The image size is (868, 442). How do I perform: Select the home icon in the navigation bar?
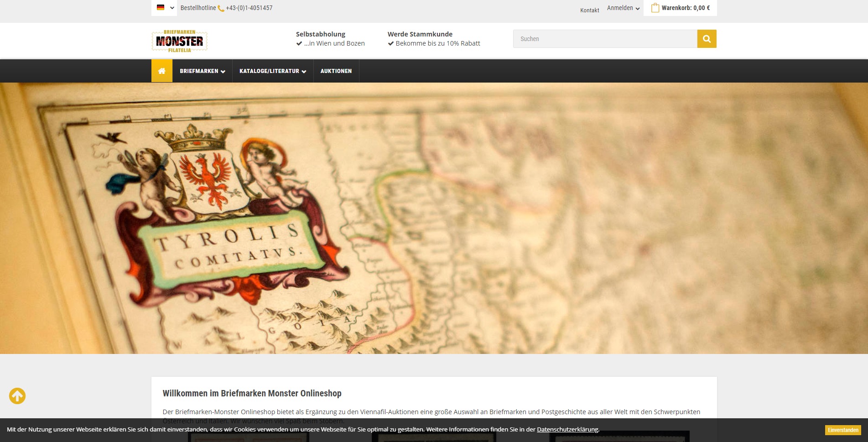click(x=161, y=71)
